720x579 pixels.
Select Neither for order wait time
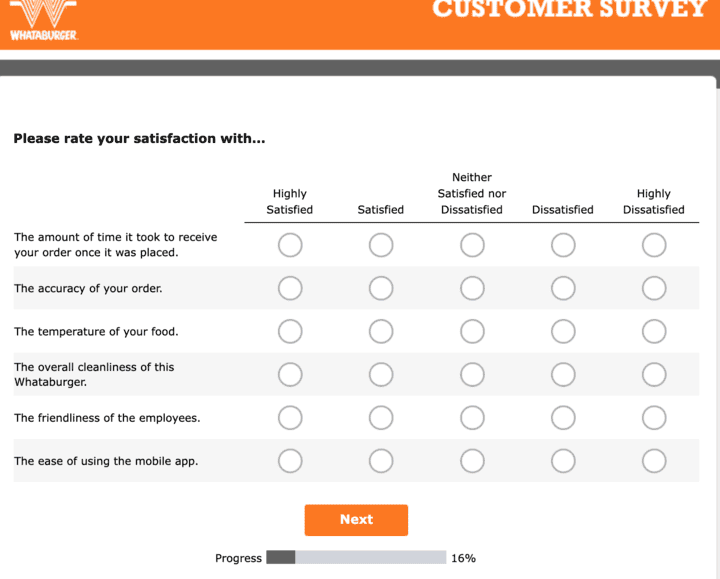click(x=472, y=245)
